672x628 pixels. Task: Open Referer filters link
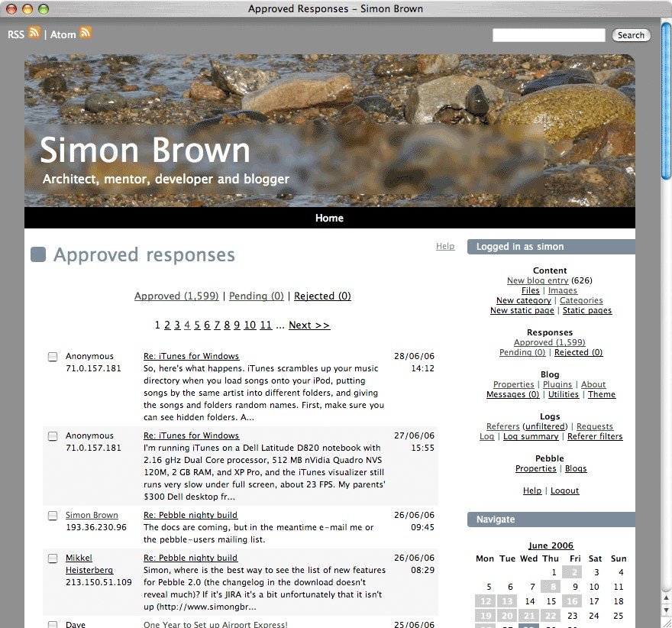[x=595, y=436]
